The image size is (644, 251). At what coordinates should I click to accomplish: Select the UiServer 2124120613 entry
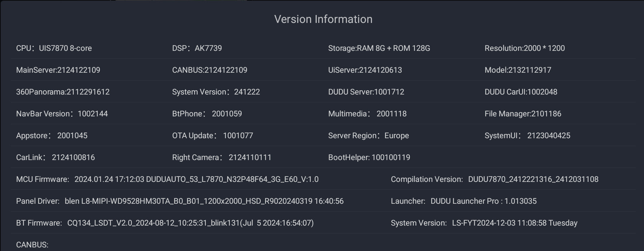point(365,70)
